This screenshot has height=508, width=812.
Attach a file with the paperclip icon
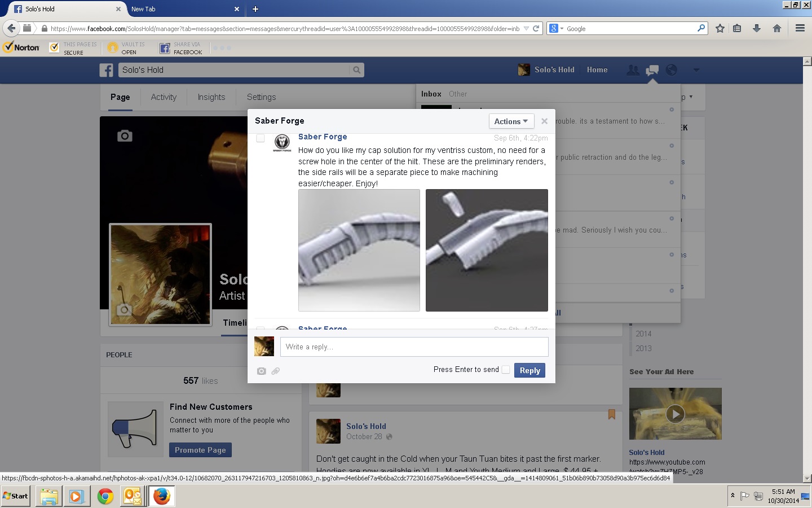coord(276,371)
